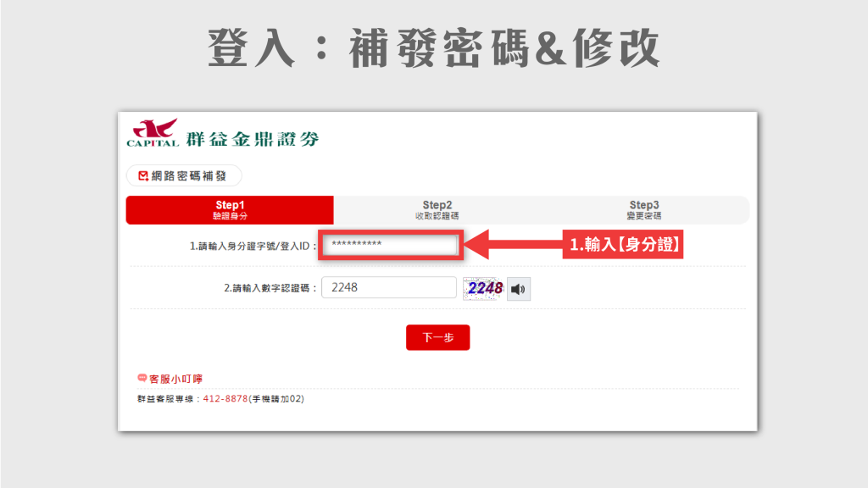Switch to the Step2 收取認證碼 tab
Screen dimensions: 868x488
[x=437, y=210]
